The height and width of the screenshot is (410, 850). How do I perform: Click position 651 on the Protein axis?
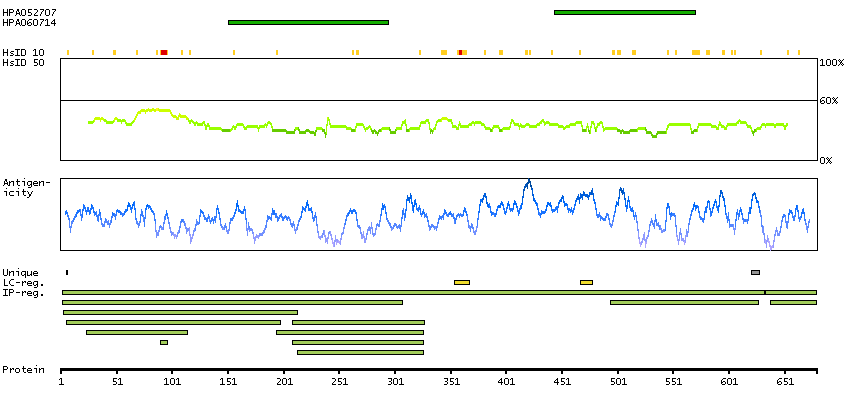[784, 381]
